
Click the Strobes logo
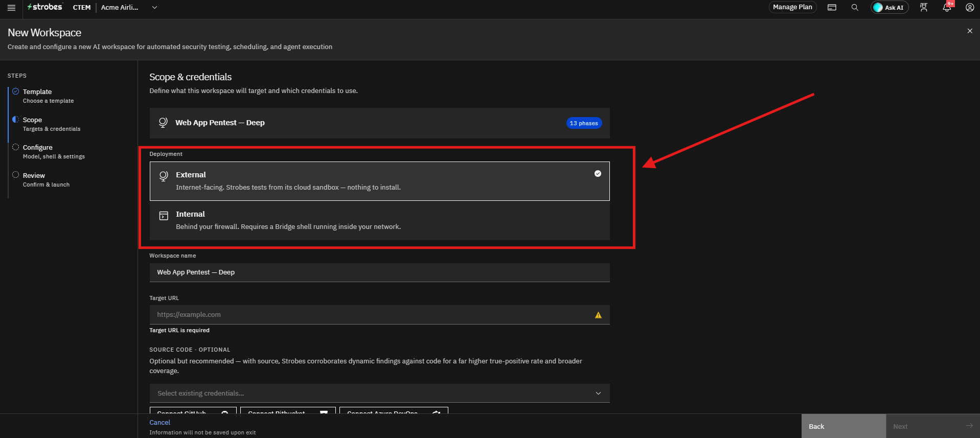coord(45,7)
